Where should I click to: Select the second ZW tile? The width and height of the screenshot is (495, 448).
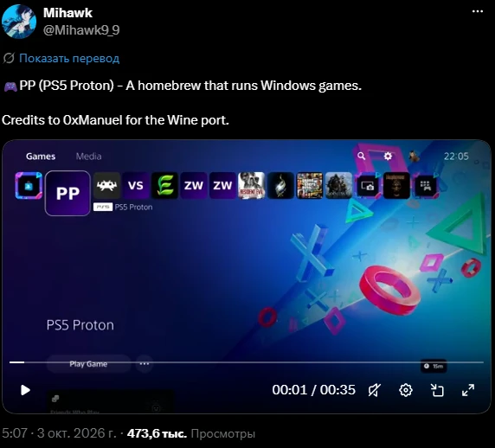pyautogui.click(x=223, y=185)
